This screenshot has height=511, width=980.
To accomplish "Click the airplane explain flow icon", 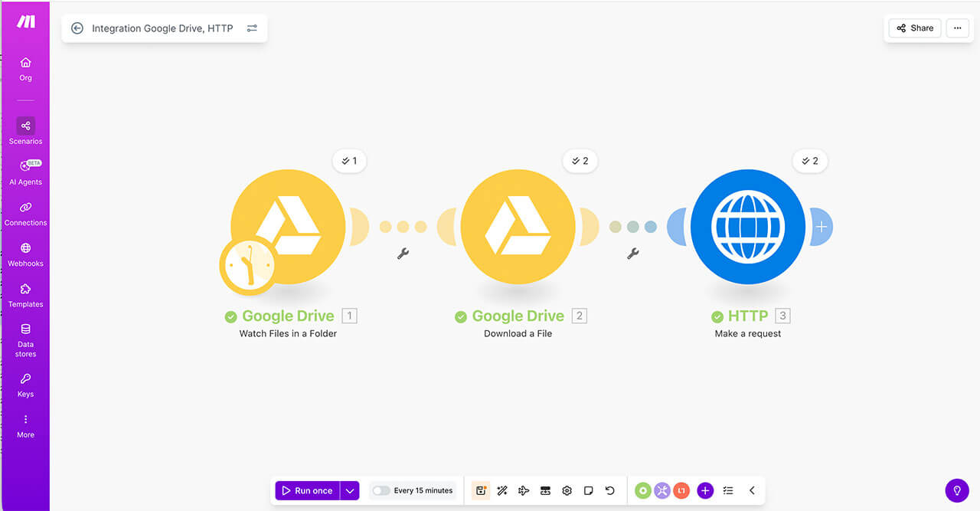I will [524, 490].
